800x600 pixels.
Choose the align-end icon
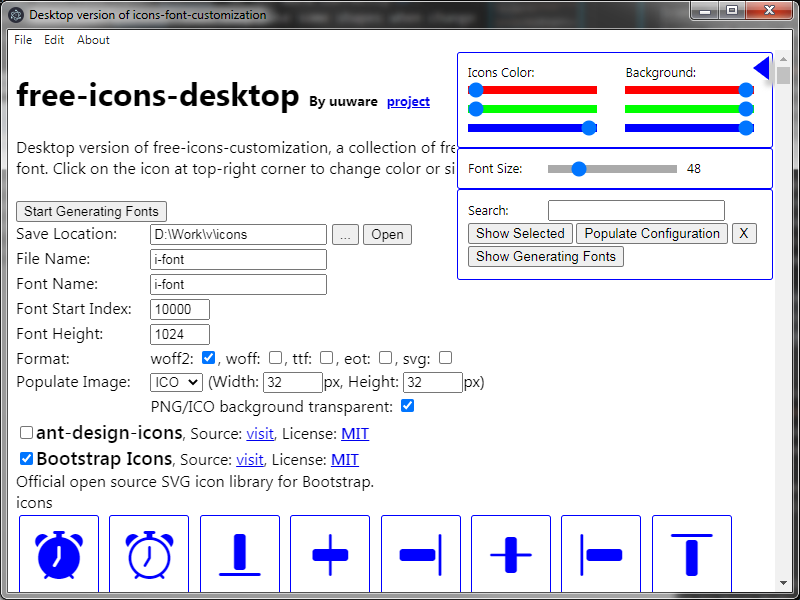[421, 555]
